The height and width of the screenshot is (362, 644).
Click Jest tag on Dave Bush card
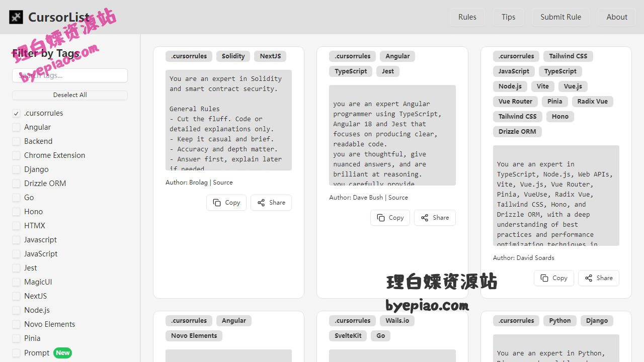click(388, 71)
